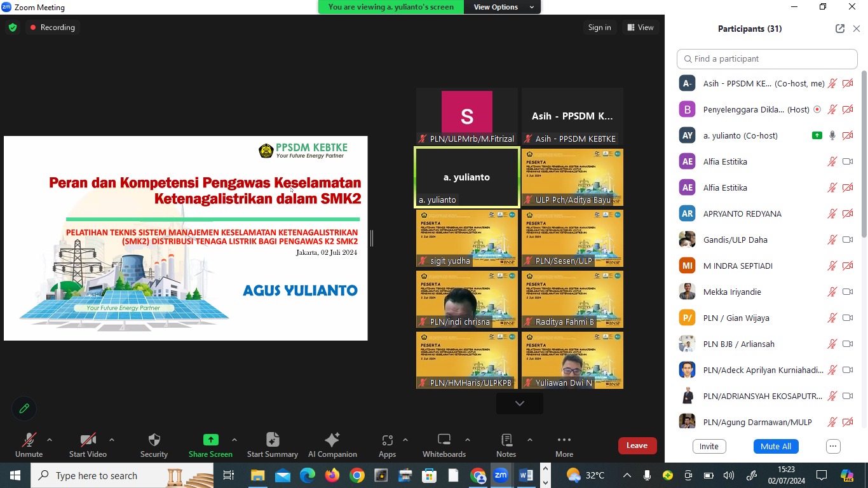Expand arrow beside Notes
The width and height of the screenshot is (868, 488).
[529, 440]
